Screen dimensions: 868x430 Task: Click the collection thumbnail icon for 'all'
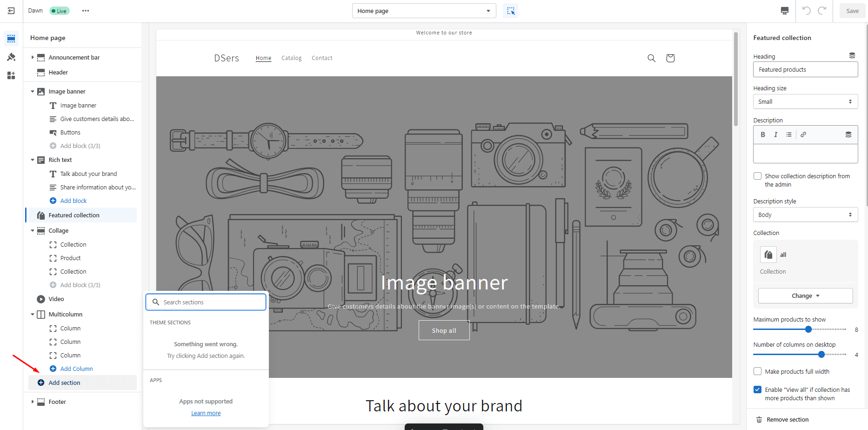tap(768, 255)
